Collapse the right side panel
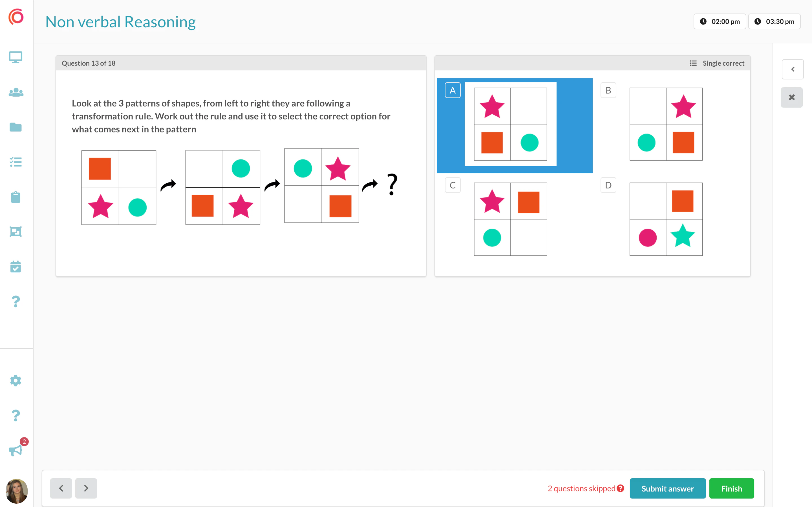Viewport: 812px width, 507px height. click(792, 97)
